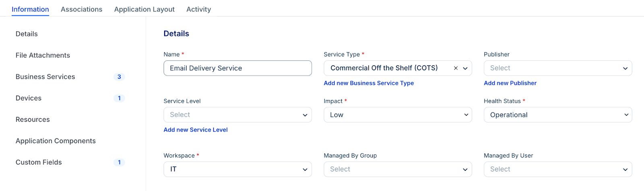Image resolution: width=644 pixels, height=191 pixels.
Task: Open the Application Layout tab
Action: [144, 9]
